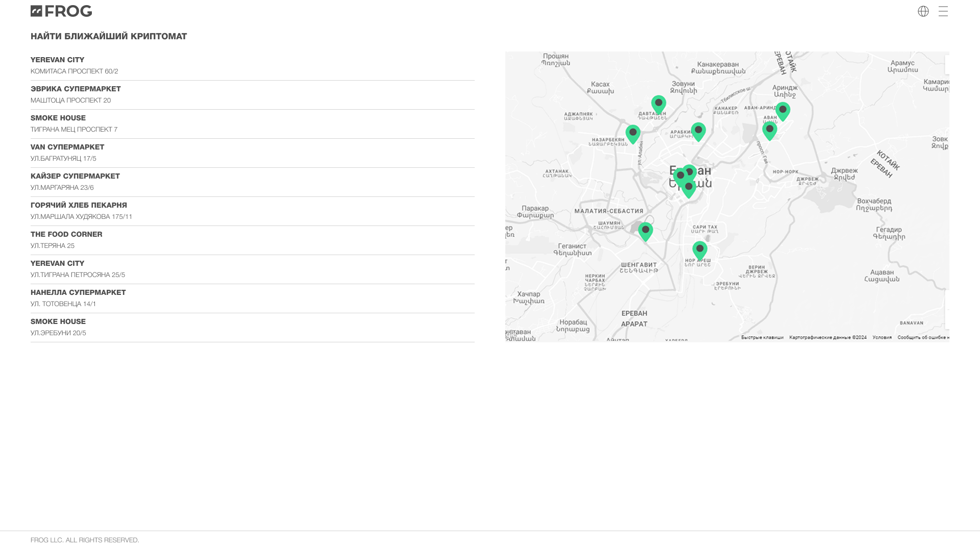Screen dimensions: 980x551
Task: Select Van Supermarket on Bagratunyats 17/5
Action: 67,147
